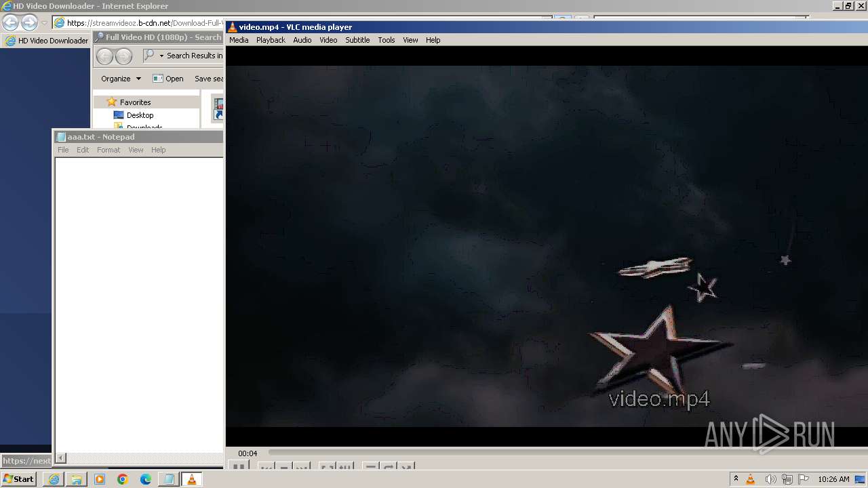Click the Microsoft Edge taskbar icon
Screen dimensions: 868x488
click(x=146, y=479)
